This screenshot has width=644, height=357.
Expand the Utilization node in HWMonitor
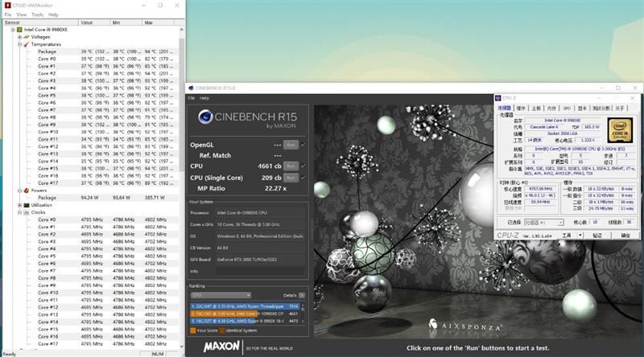point(19,205)
